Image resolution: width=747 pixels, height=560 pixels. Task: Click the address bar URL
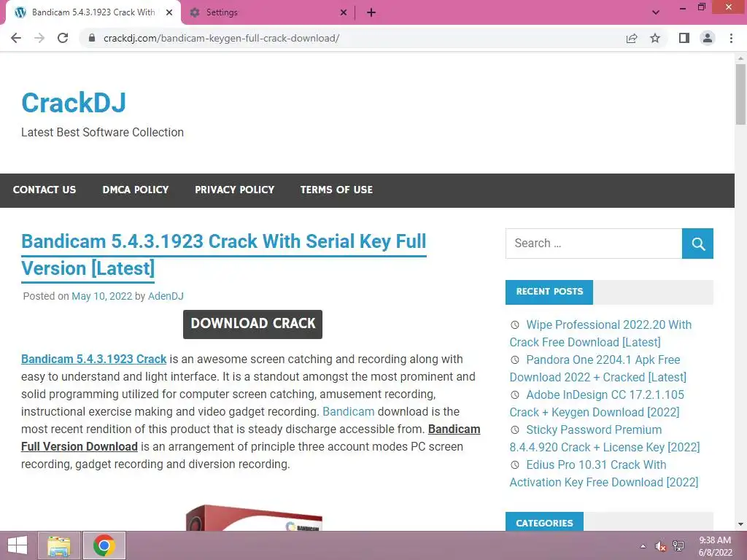tap(222, 38)
